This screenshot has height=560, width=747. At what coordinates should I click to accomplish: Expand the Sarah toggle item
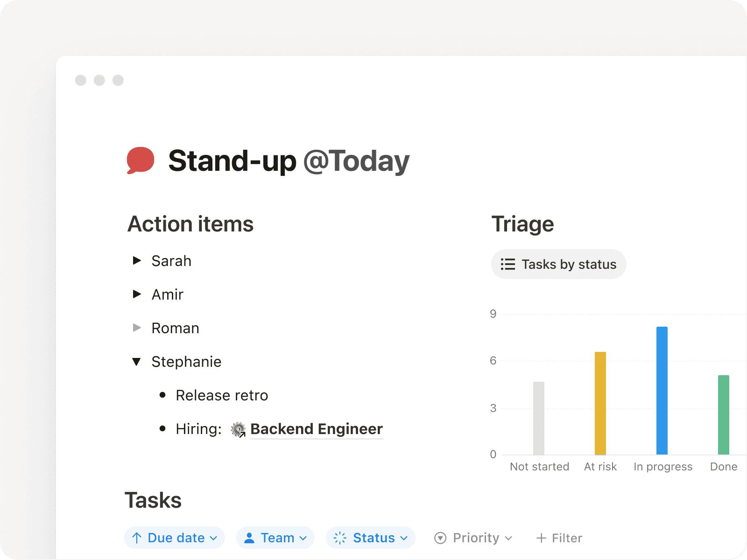137,260
